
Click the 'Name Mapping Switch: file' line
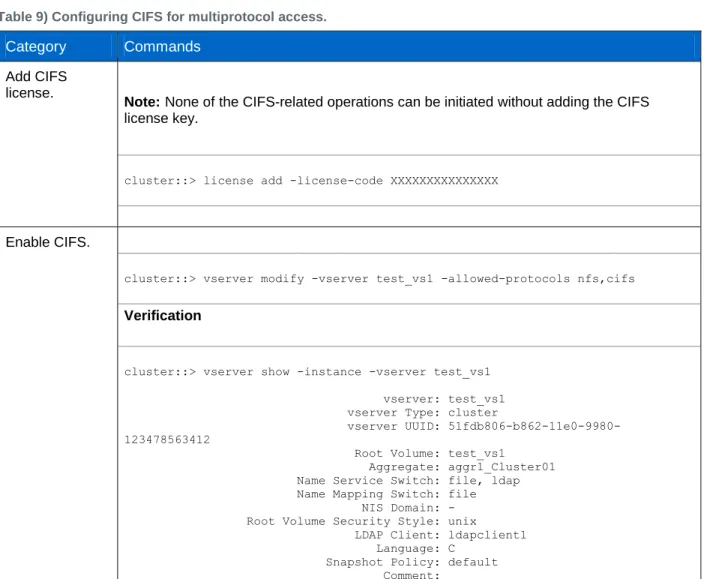point(386,494)
